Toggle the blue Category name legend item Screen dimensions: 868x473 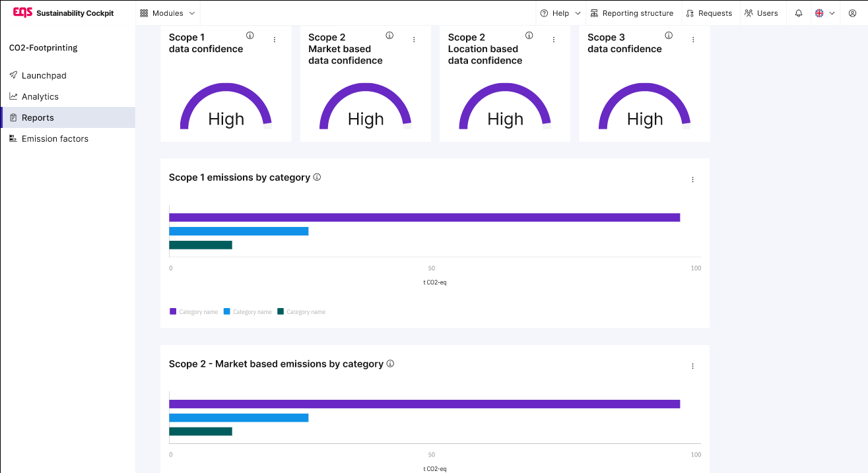(x=248, y=311)
